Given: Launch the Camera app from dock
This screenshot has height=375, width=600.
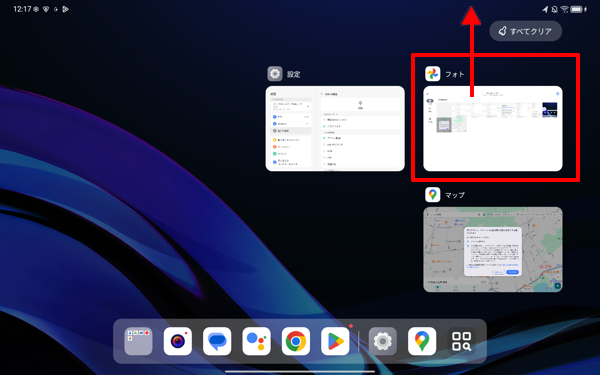Looking at the screenshot, I should [x=178, y=341].
